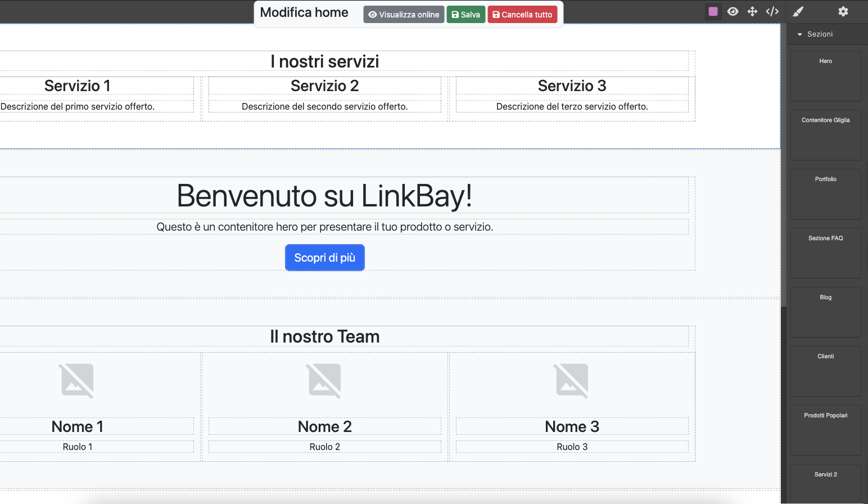This screenshot has height=504, width=868.
Task: Select the Nome 1 heading
Action: click(78, 426)
